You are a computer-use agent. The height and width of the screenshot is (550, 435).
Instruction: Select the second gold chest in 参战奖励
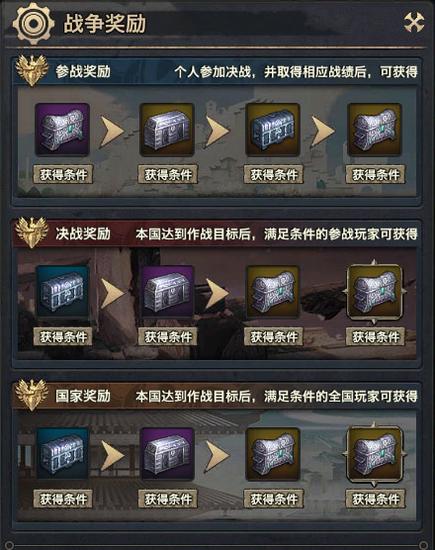tap(167, 129)
